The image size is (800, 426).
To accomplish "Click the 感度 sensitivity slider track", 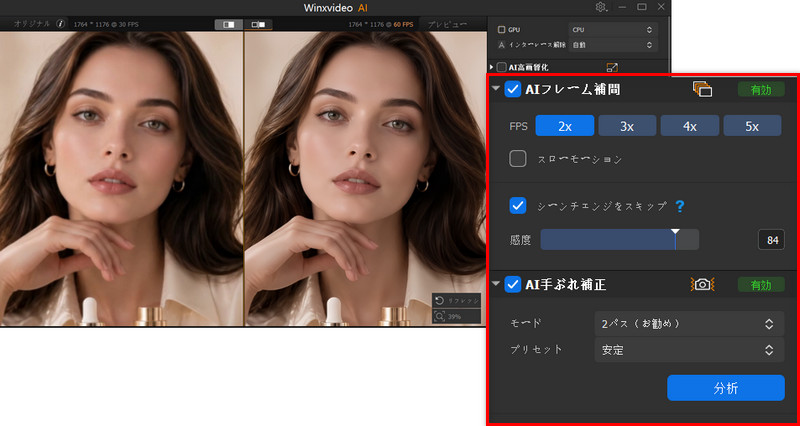I will point(619,240).
